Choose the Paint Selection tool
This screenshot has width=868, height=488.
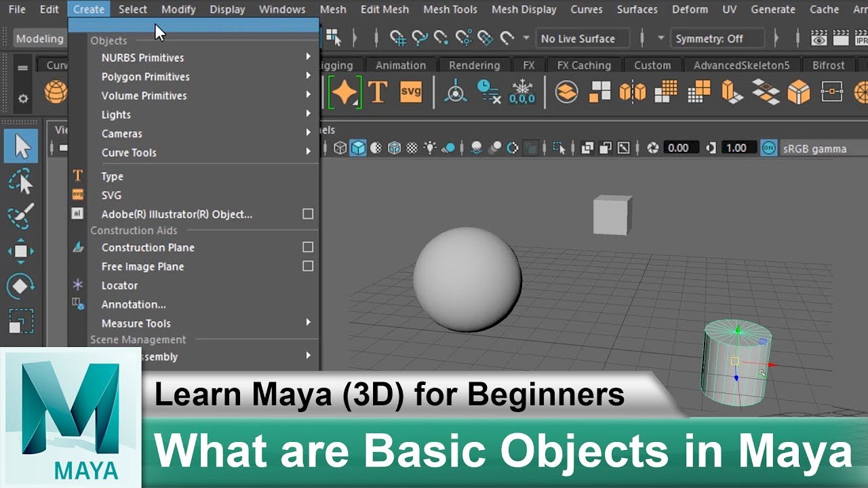click(x=21, y=216)
